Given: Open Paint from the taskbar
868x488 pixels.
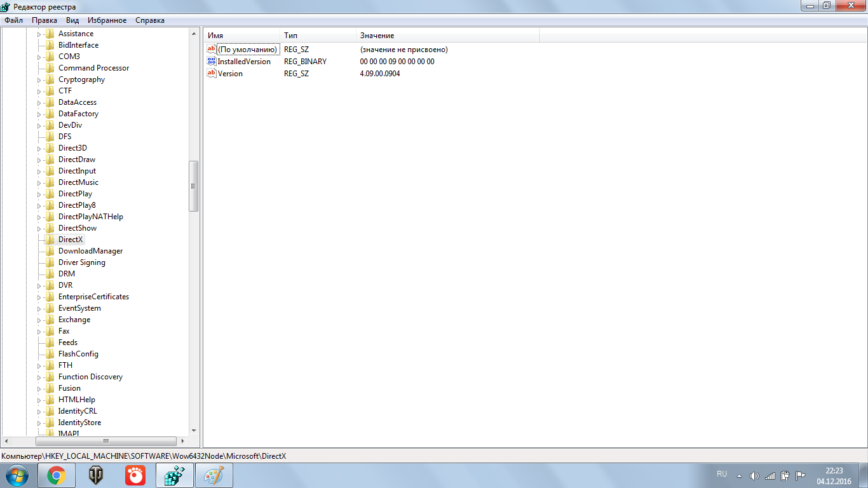Looking at the screenshot, I should pyautogui.click(x=214, y=475).
